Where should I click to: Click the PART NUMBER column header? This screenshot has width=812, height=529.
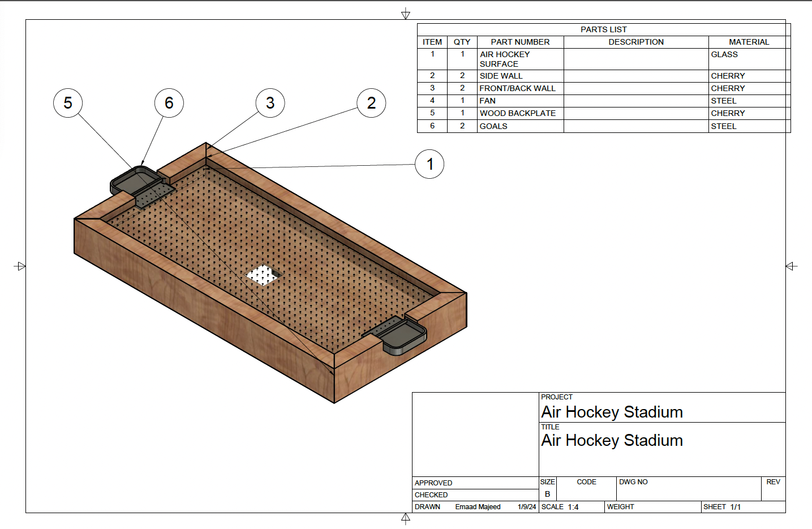pyautogui.click(x=521, y=42)
